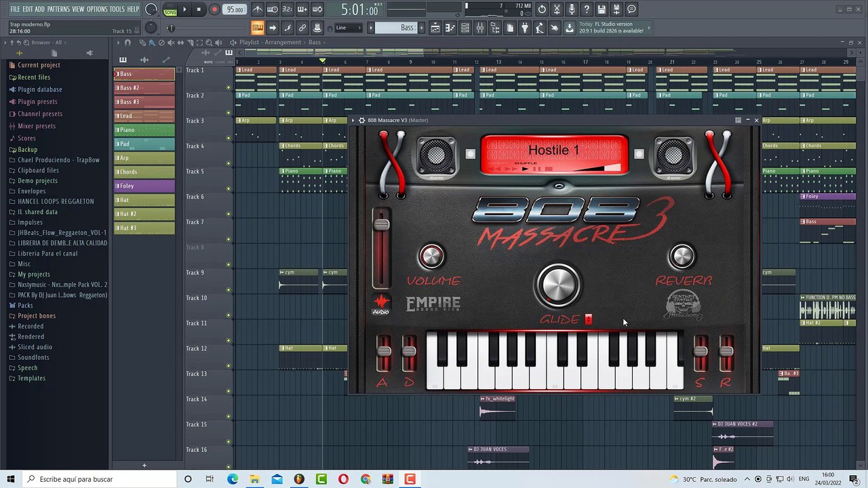Open the PATTERNS menu

tap(58, 9)
